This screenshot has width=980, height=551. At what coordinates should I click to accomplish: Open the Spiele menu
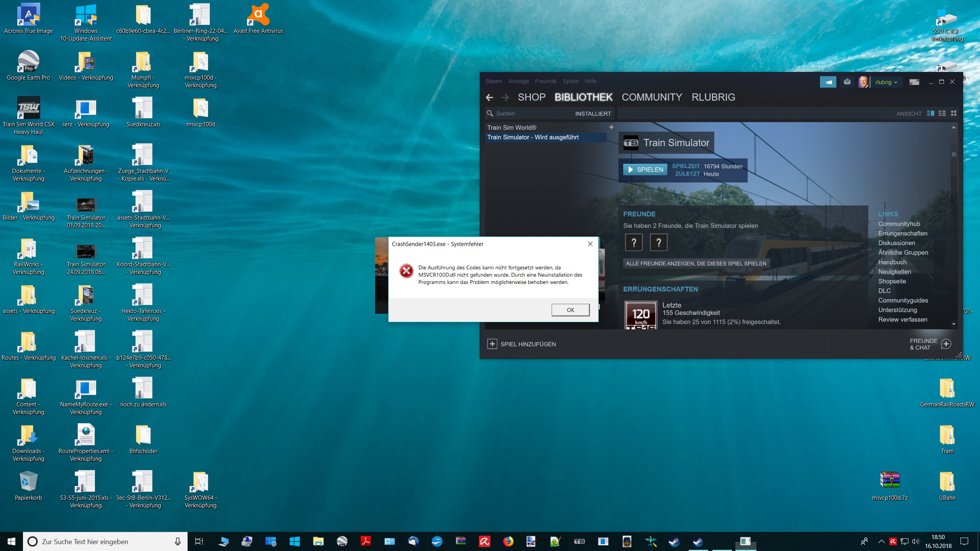click(570, 81)
